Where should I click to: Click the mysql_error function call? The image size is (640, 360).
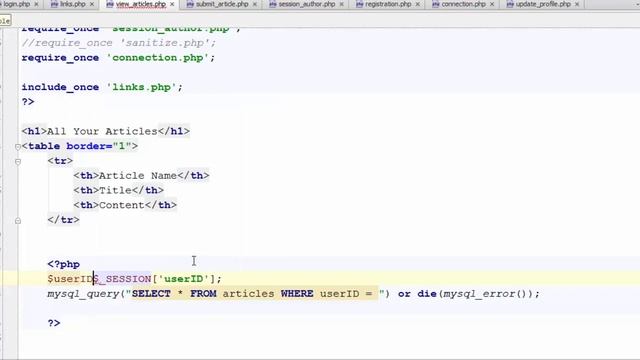pyautogui.click(x=479, y=294)
